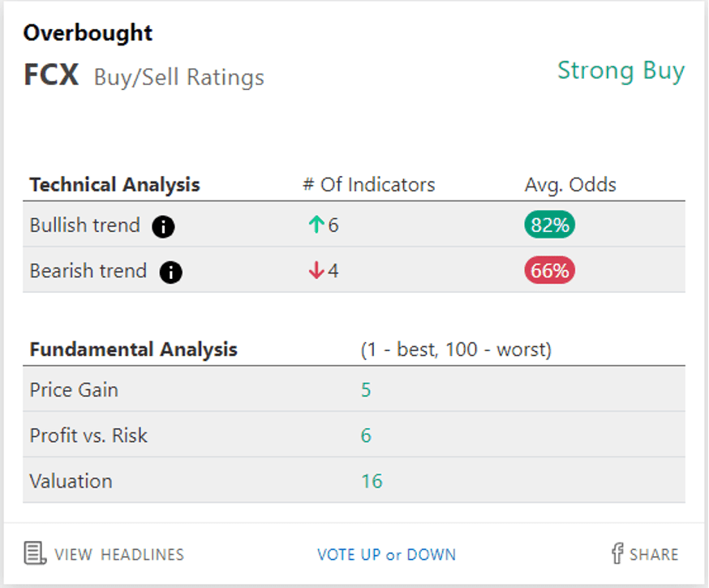Click the Technical Analysis heading

[x=115, y=185]
